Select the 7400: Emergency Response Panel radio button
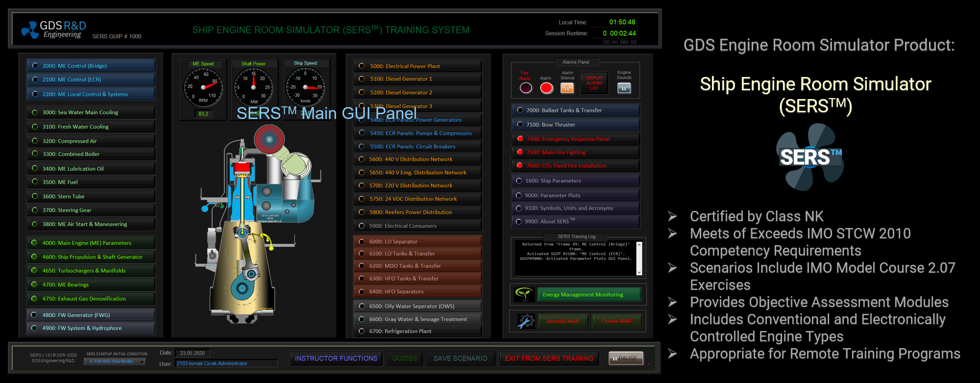This screenshot has width=980, height=383. 520,139
